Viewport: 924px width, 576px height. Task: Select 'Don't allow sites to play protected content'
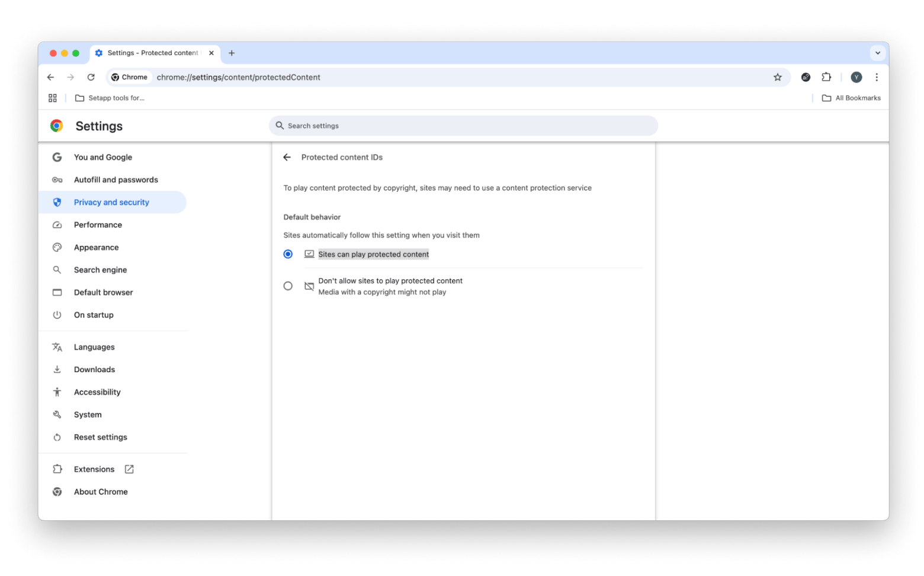coord(288,286)
